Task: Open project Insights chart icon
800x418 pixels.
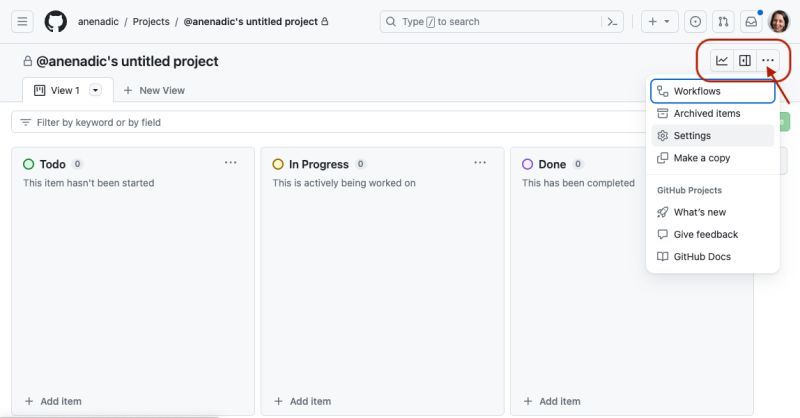Action: click(x=721, y=61)
